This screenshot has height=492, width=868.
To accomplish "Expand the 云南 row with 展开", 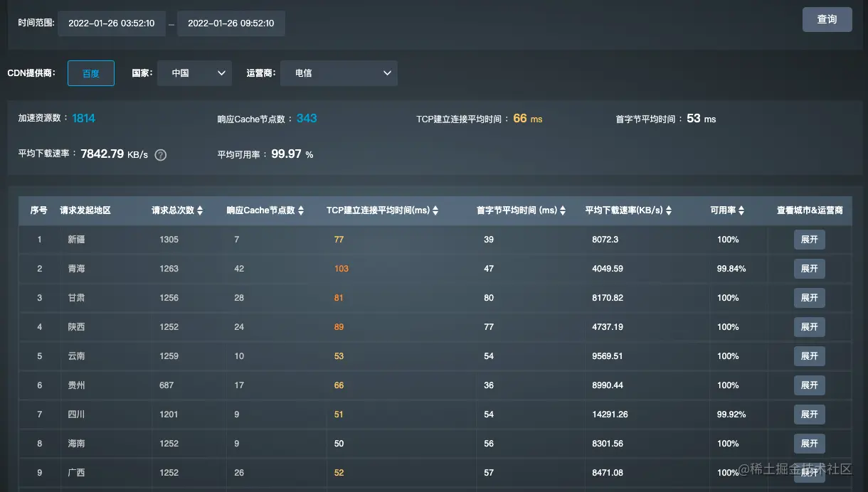I will pyautogui.click(x=810, y=356).
